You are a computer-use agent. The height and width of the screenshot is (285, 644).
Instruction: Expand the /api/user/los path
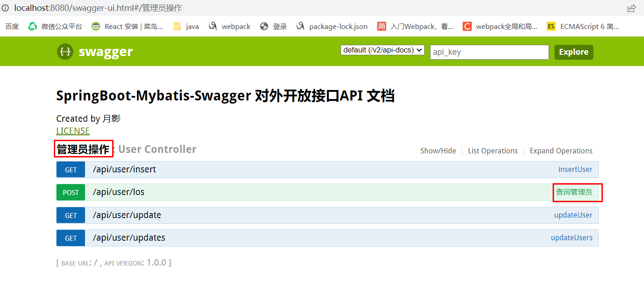click(118, 192)
